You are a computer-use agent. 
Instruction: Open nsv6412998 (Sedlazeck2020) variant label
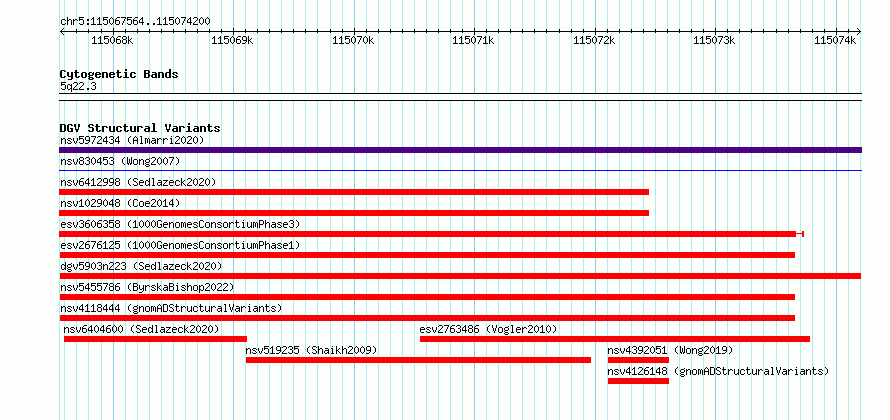pos(138,182)
